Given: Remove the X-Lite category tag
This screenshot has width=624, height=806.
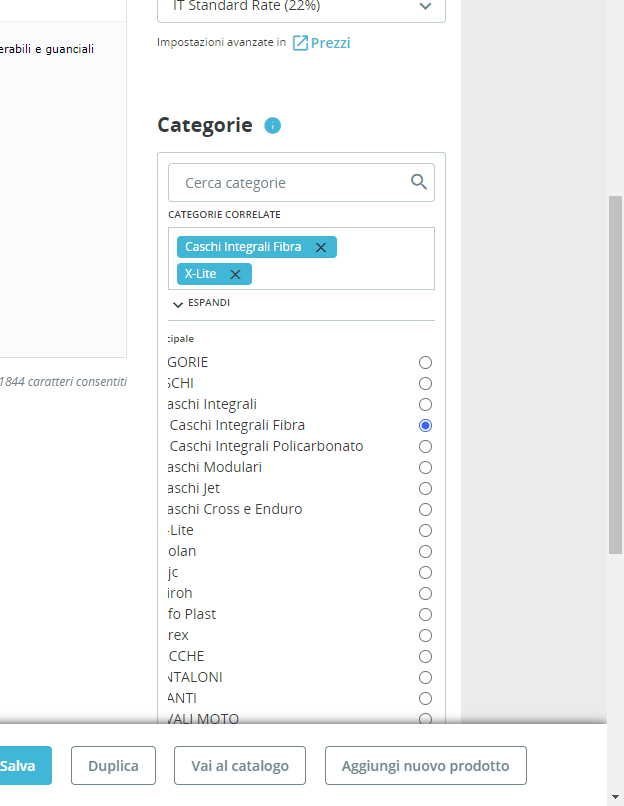Looking at the screenshot, I should click(235, 274).
